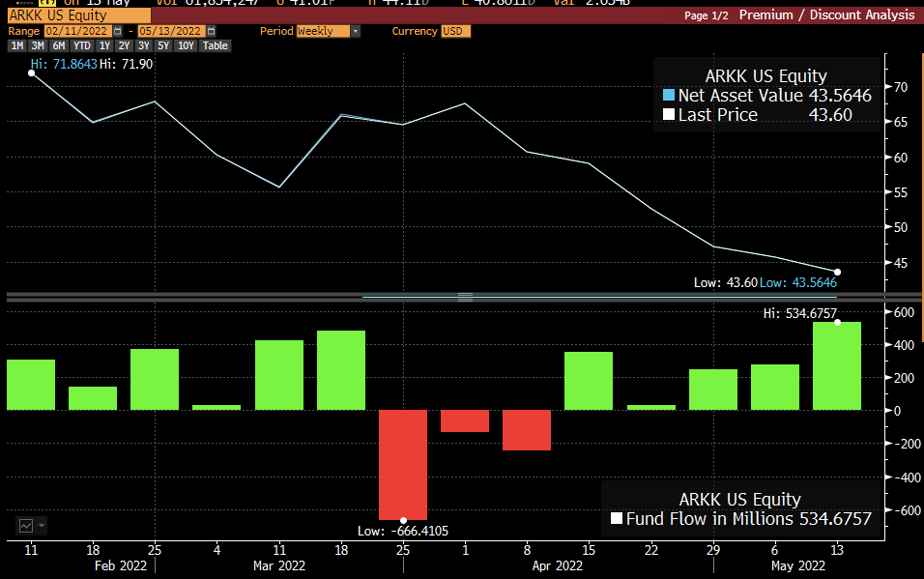
Task: Click the Low: -666.4105 label
Action: pyautogui.click(x=403, y=532)
